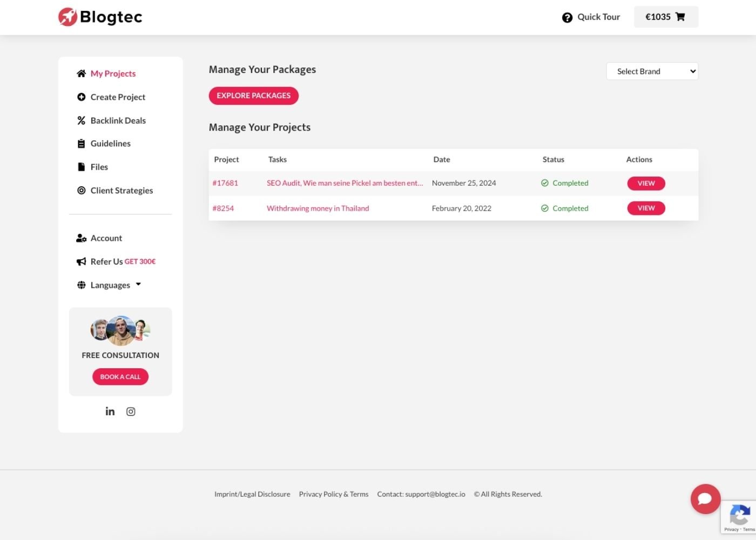
Task: Click the Status column header
Action: [x=553, y=159]
